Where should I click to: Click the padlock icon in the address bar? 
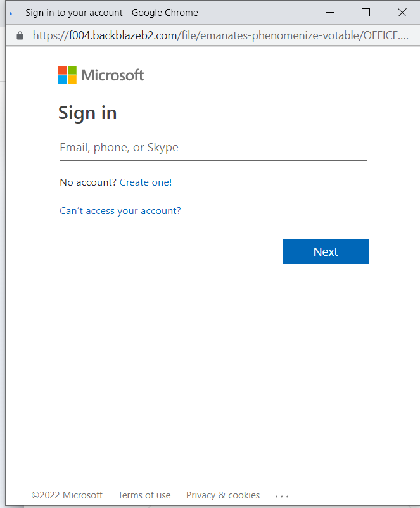coord(20,35)
